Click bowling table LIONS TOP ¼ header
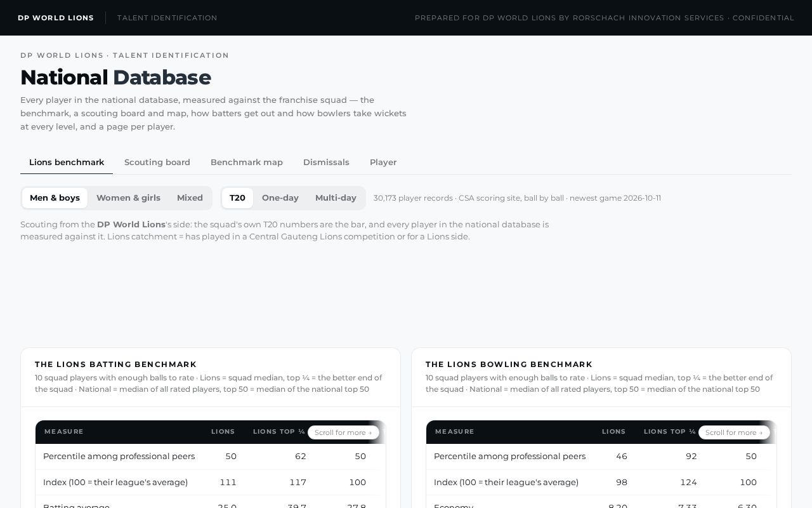Image resolution: width=812 pixels, height=508 pixels. point(670,432)
